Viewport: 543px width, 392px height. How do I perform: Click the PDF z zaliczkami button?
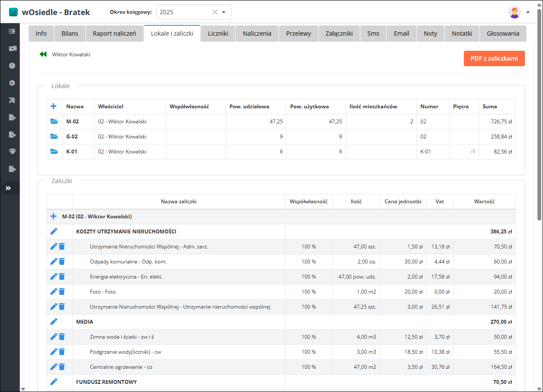tap(494, 58)
